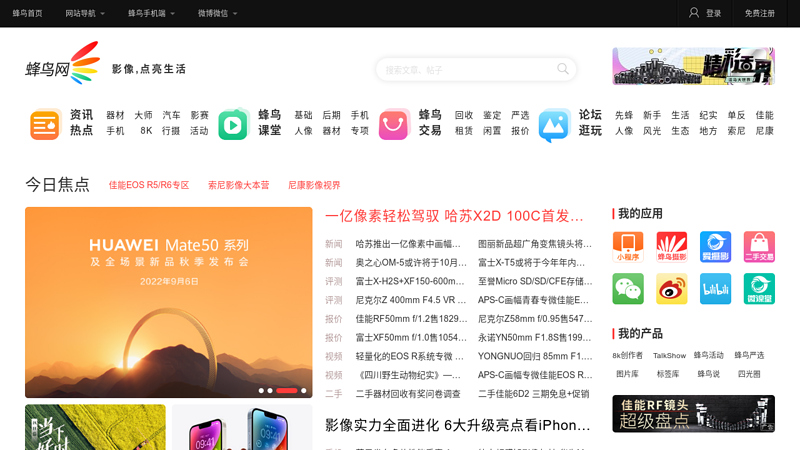The height and width of the screenshot is (450, 800).
Task: Open article 哈苏推出一亿像素中画幅
Action: 408,244
